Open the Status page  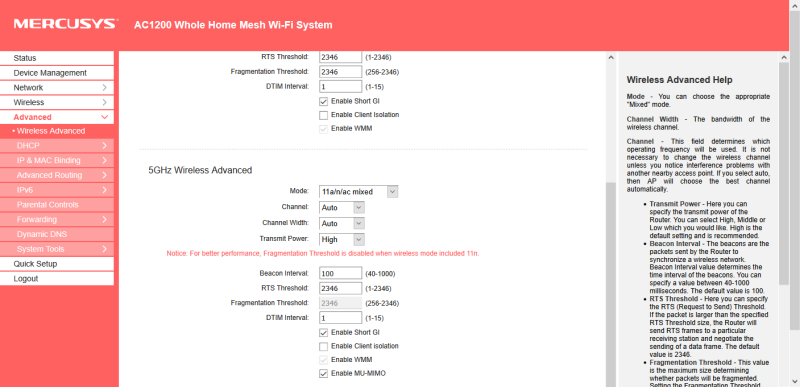(x=57, y=58)
